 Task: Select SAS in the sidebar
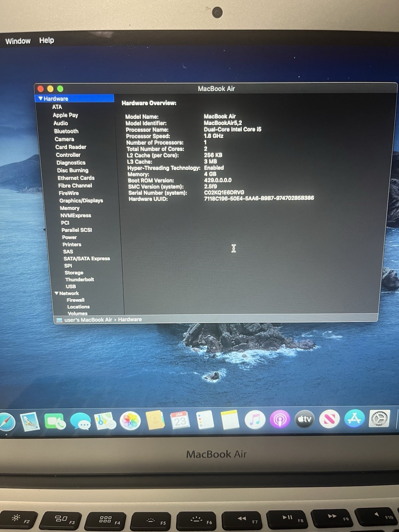(x=68, y=252)
